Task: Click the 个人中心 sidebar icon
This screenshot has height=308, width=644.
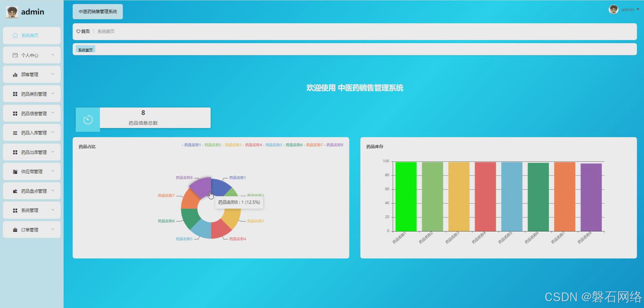Action: (15, 55)
